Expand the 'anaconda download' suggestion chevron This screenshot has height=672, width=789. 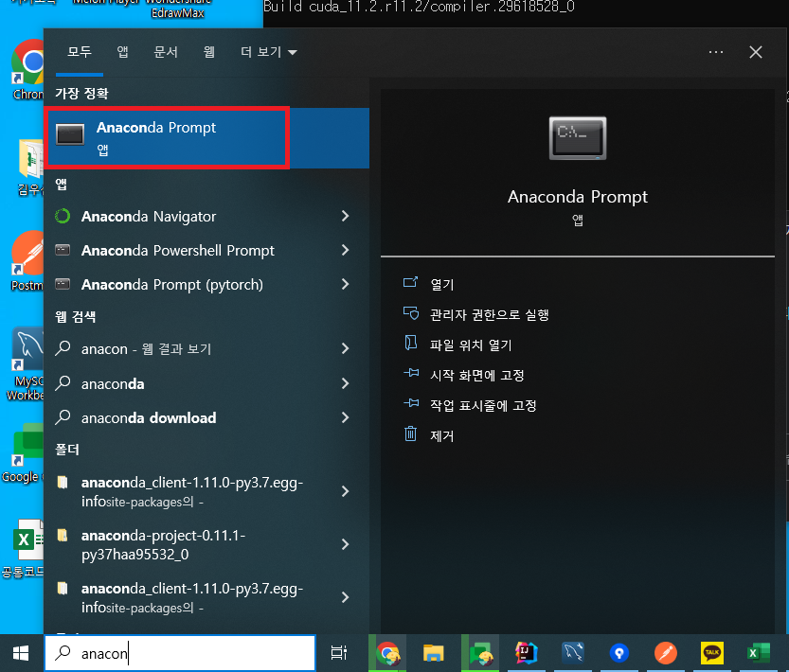point(345,417)
